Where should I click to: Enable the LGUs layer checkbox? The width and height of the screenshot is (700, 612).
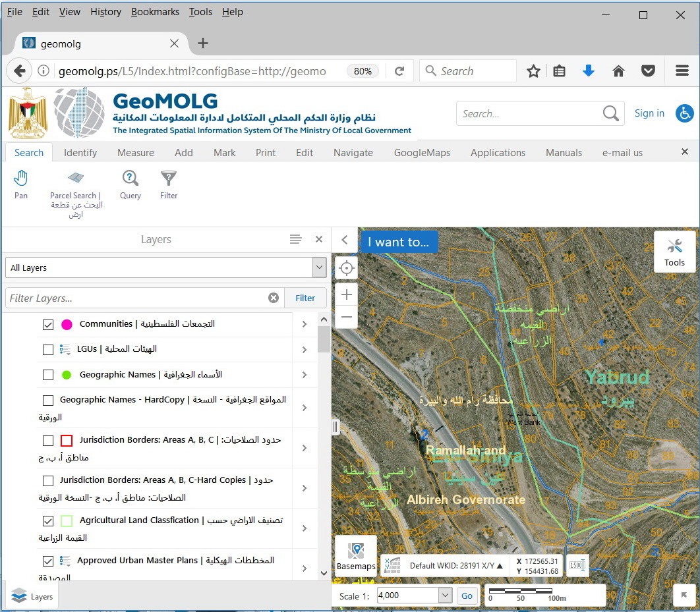click(47, 349)
